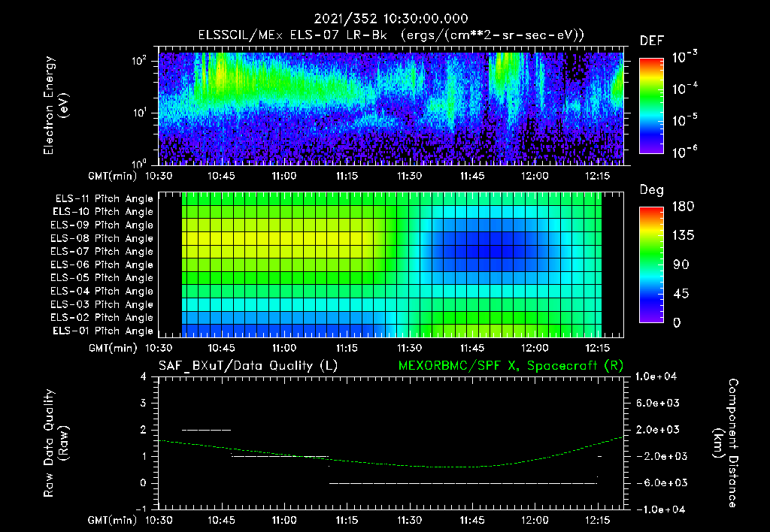Image resolution: width=770 pixels, height=532 pixels.
Task: Click the 1.0e+04 right axis value
Action: pos(656,377)
